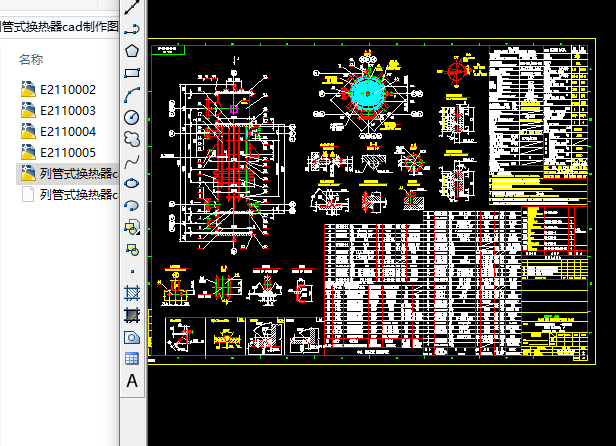Image resolution: width=616 pixels, height=446 pixels.
Task: Select the Polyline tool
Action: point(132,29)
